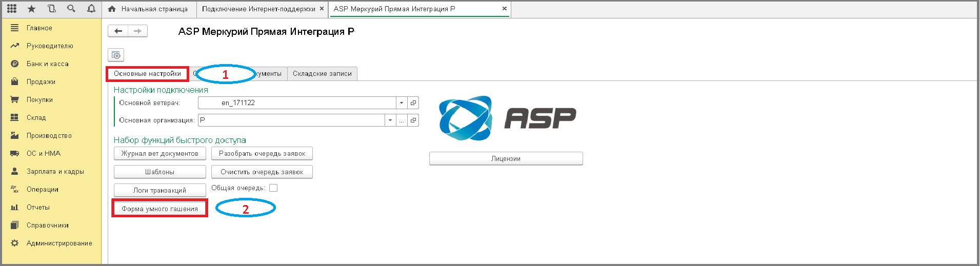Open the Главное section

(39, 28)
